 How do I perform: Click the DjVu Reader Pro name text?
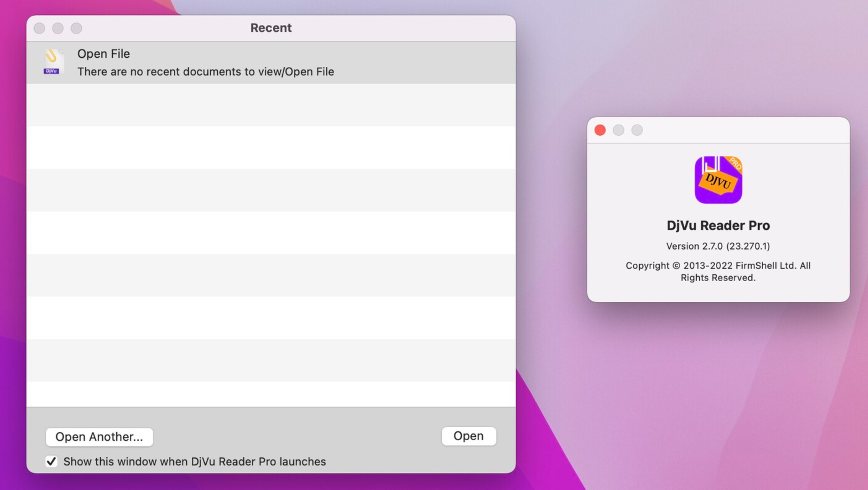coord(718,225)
